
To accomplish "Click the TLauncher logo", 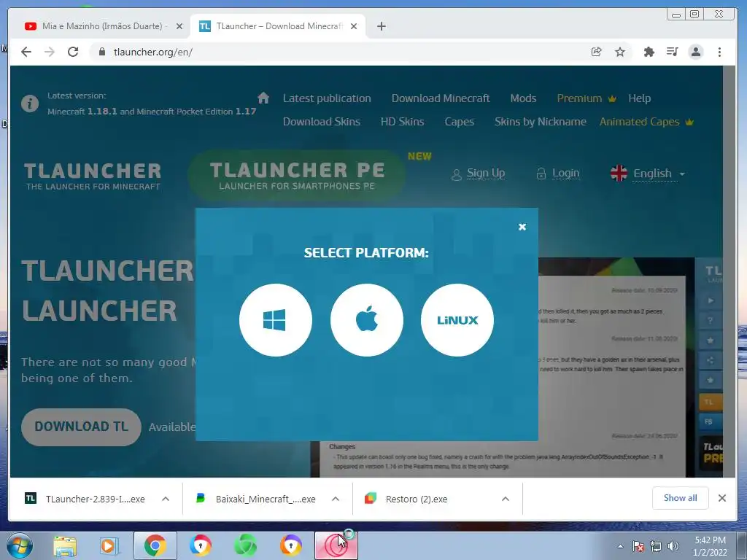I will [x=93, y=176].
